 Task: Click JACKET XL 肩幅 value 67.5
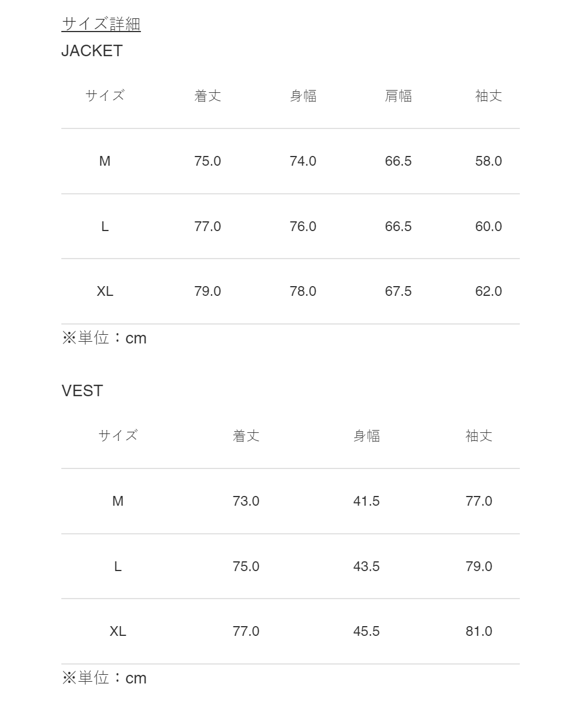pyautogui.click(x=398, y=291)
